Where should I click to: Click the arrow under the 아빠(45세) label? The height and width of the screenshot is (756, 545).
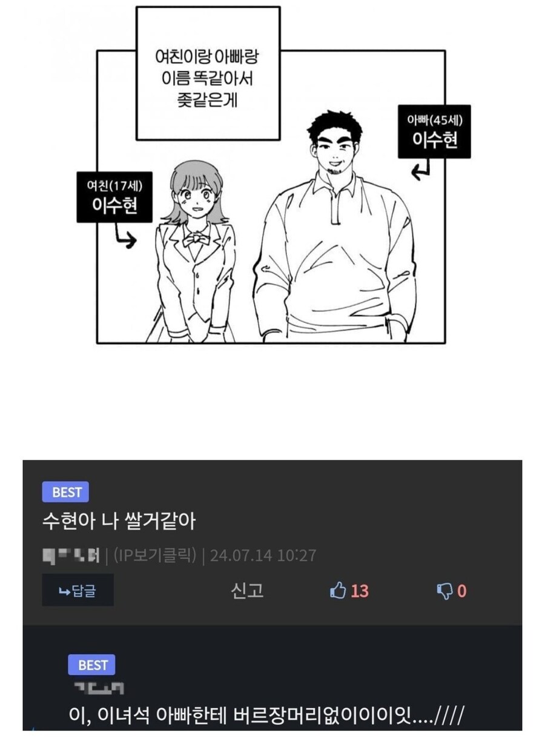coord(420,169)
